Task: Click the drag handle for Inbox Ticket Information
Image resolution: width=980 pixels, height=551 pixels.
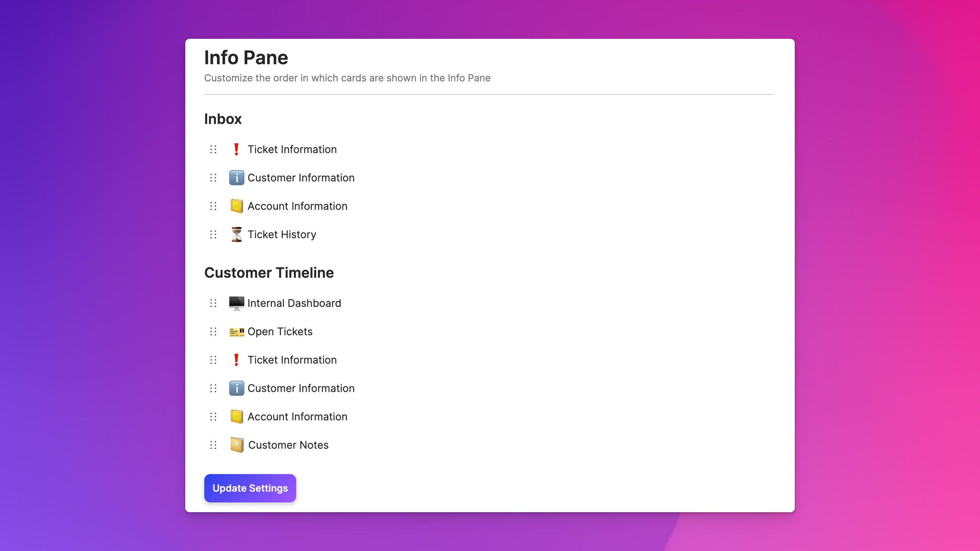Action: click(x=213, y=149)
